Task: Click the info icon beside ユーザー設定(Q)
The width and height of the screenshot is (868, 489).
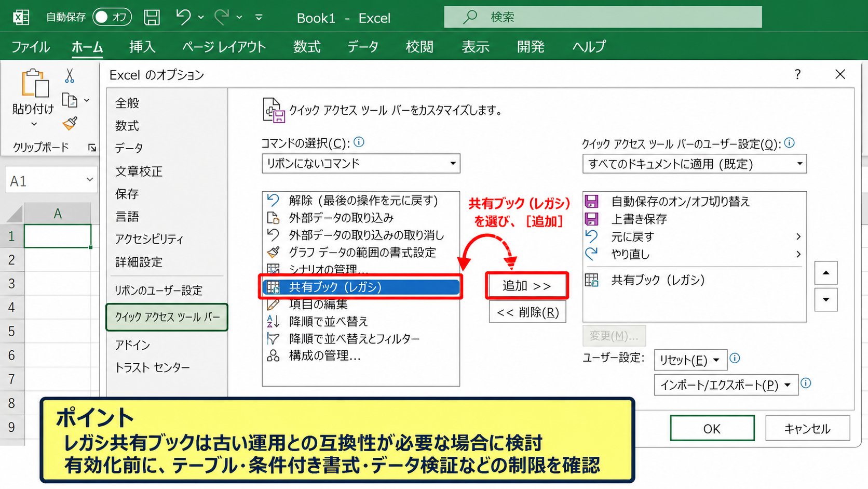Action: [x=790, y=142]
